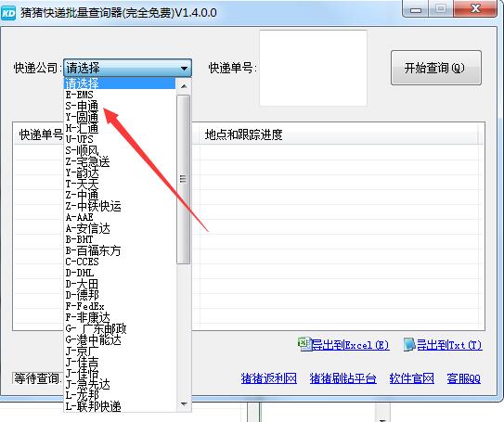Viewport: 504px width, 422px height.
Task: Open the 快递公司 dropdown arrow
Action: click(x=184, y=68)
